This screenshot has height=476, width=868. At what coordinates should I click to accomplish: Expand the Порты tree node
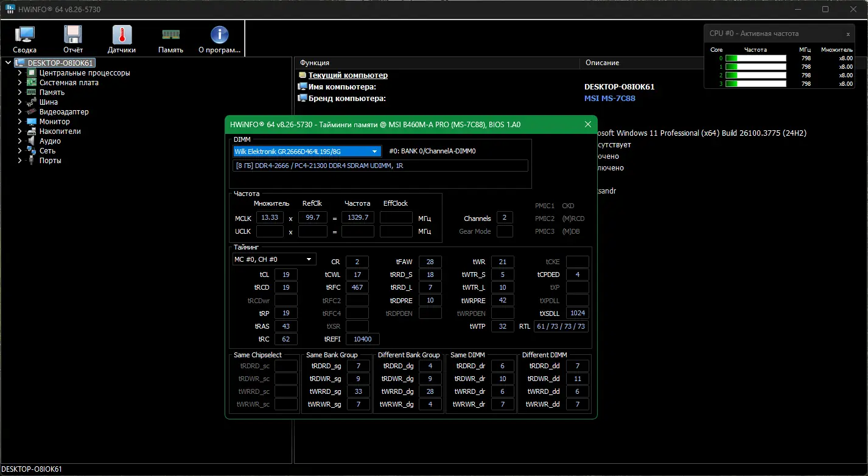[19, 161]
